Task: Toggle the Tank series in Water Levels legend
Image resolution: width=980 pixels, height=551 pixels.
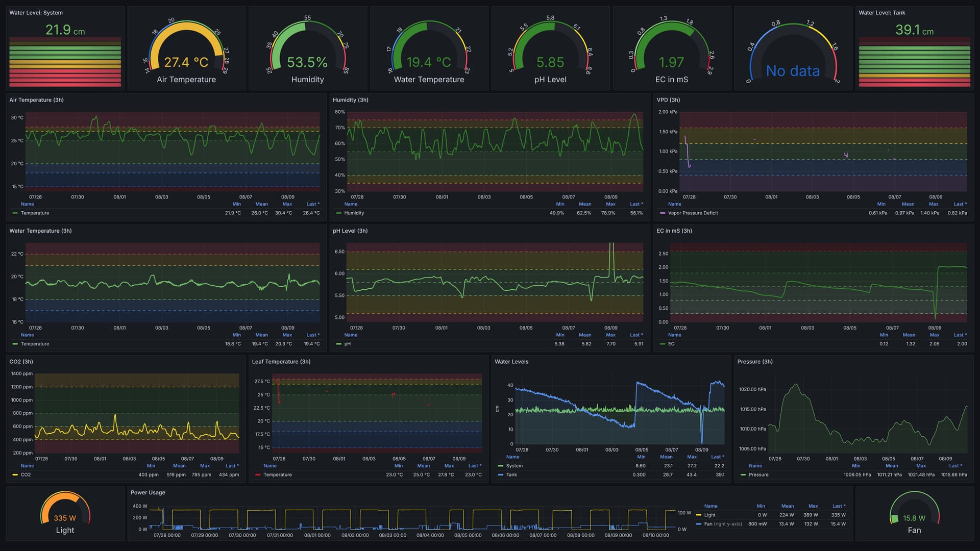Action: pyautogui.click(x=511, y=475)
